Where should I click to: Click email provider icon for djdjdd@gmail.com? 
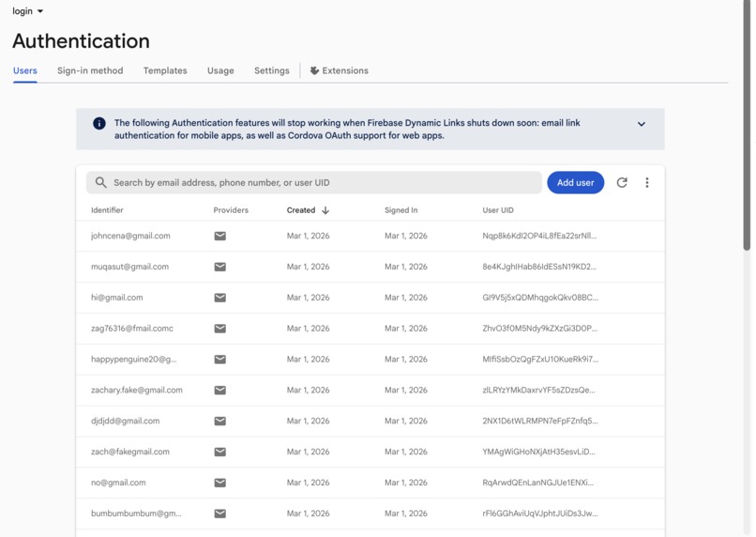219,422
